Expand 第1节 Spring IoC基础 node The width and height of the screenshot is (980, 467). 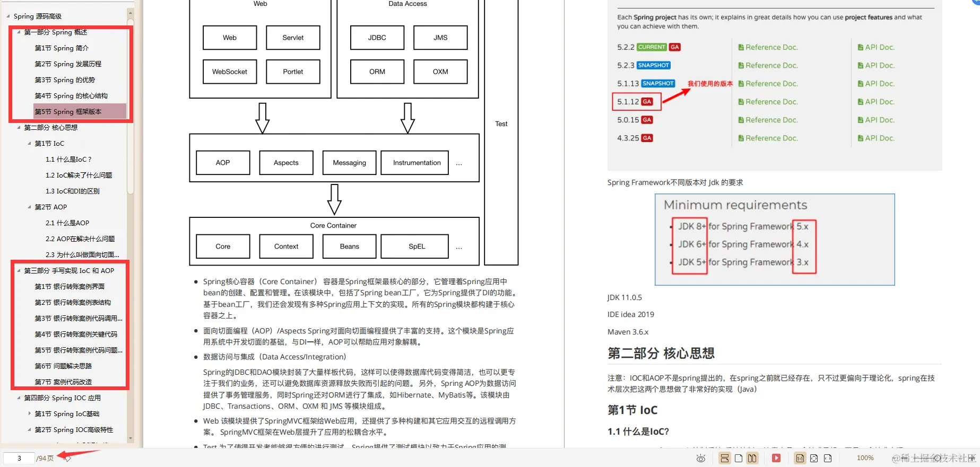(x=29, y=414)
